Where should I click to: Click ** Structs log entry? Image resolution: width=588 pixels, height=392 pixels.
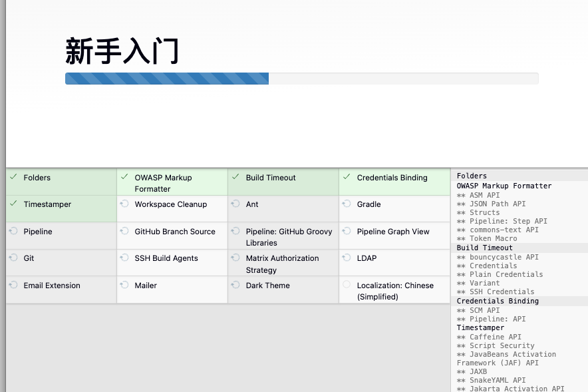pos(478,212)
